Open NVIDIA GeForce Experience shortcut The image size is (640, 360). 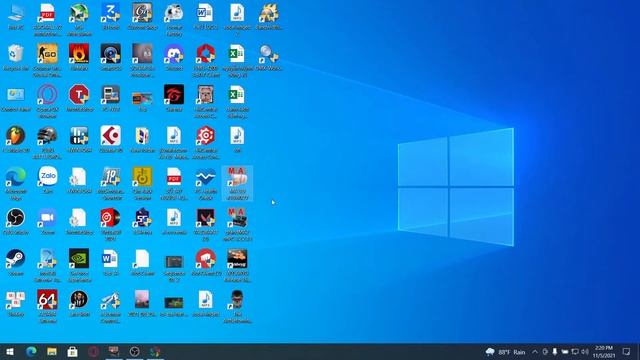click(79, 265)
